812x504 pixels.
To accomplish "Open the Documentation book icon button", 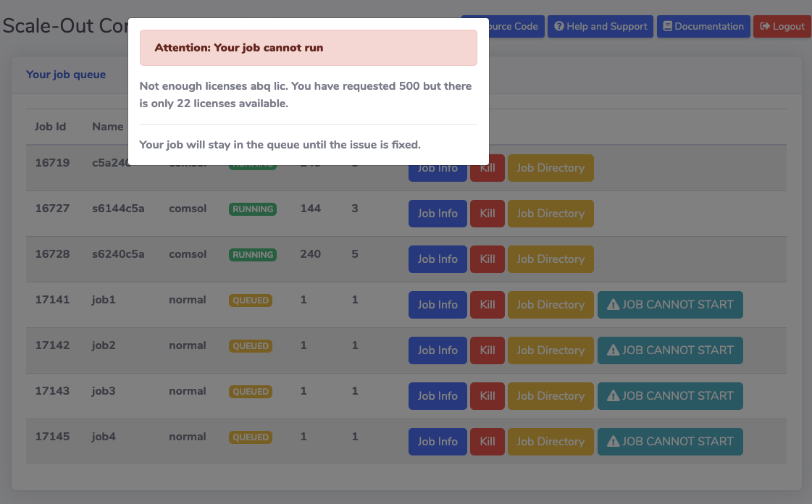I will point(667,27).
